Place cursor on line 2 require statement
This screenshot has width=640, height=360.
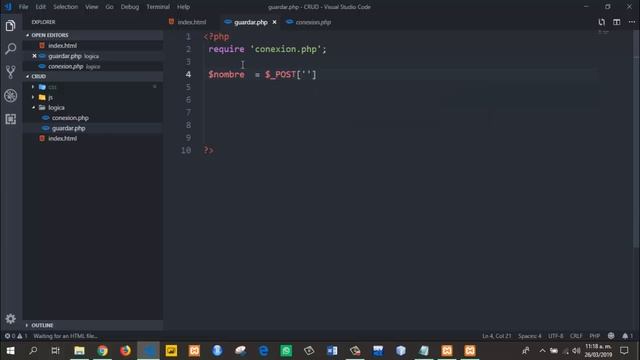(x=267, y=49)
